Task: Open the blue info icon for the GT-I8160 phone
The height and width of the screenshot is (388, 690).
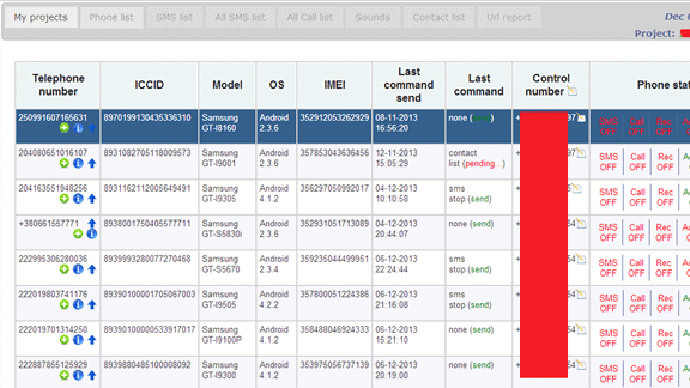Action: point(78,128)
